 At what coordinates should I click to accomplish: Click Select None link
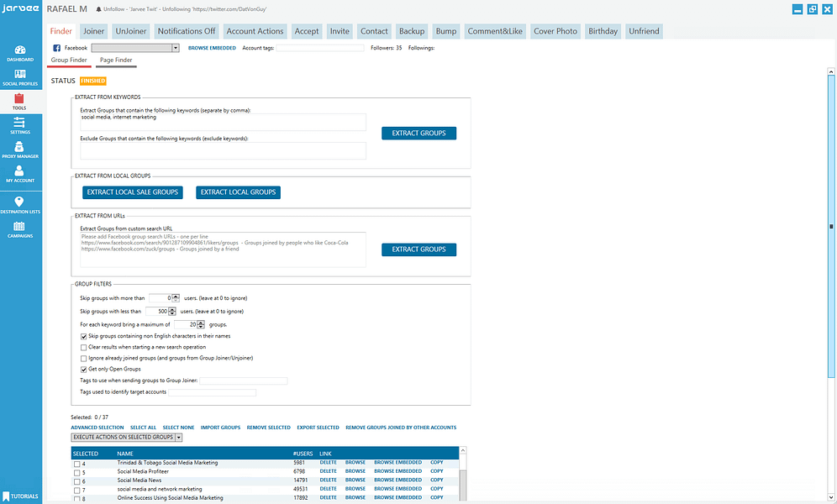pyautogui.click(x=178, y=428)
